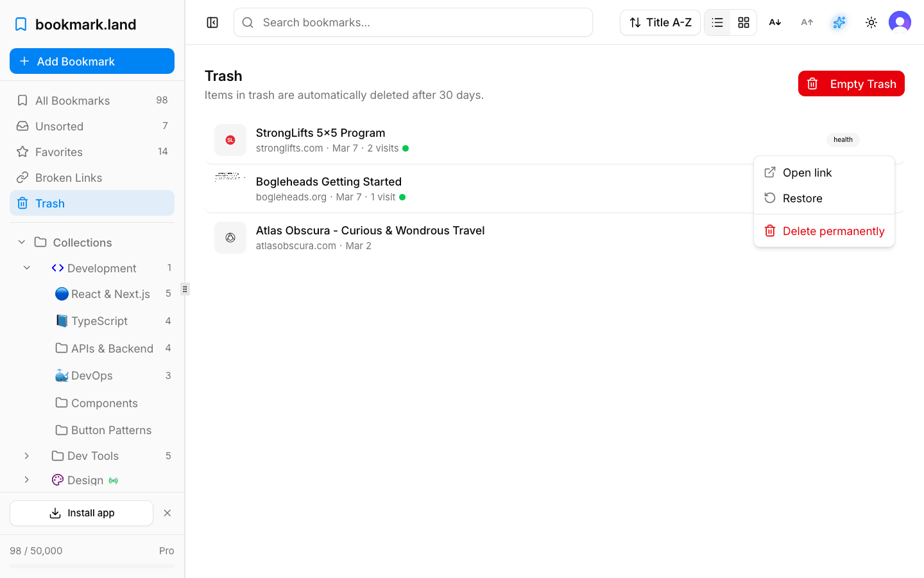Increase font size icon
This screenshot has height=578, width=924.
[807, 22]
